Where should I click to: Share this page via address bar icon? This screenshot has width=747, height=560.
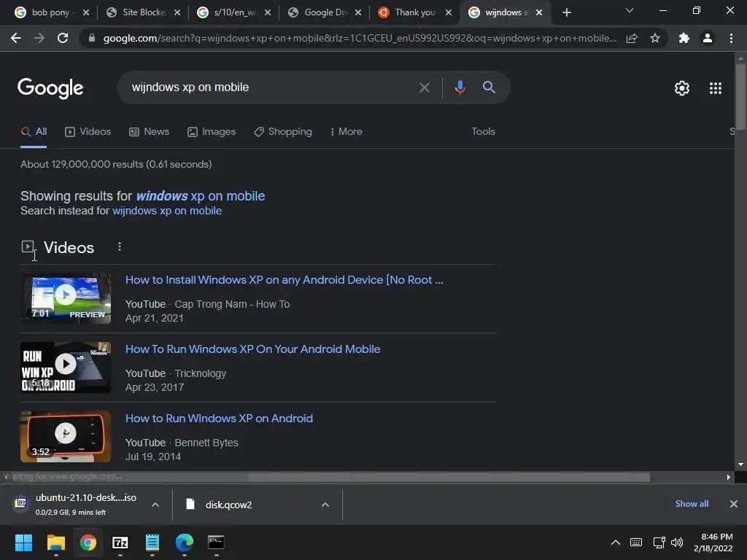pos(632,38)
